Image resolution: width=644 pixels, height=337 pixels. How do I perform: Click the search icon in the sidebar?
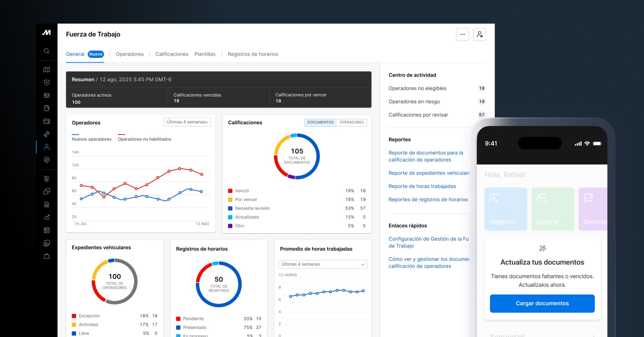point(46,51)
